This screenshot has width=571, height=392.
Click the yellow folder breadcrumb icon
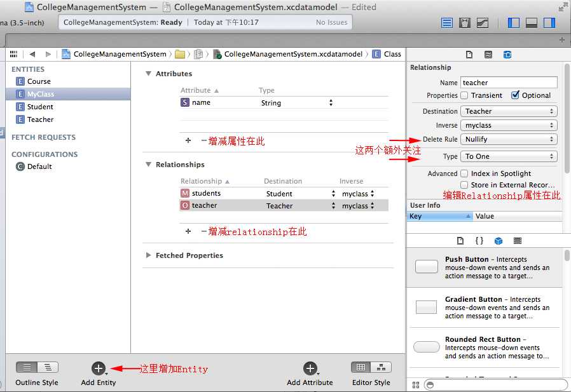[x=180, y=55]
